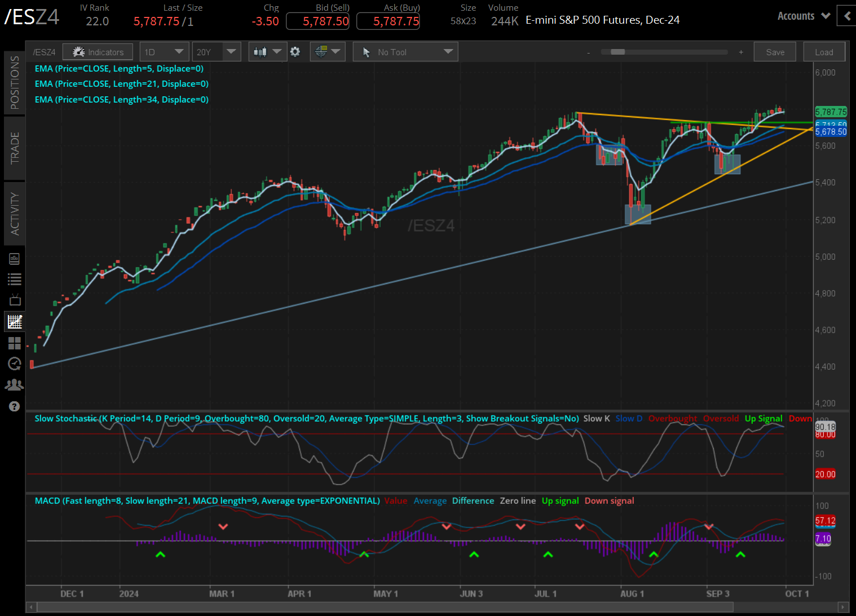856x616 pixels.
Task: Click the Slow K legend label
Action: [597, 418]
